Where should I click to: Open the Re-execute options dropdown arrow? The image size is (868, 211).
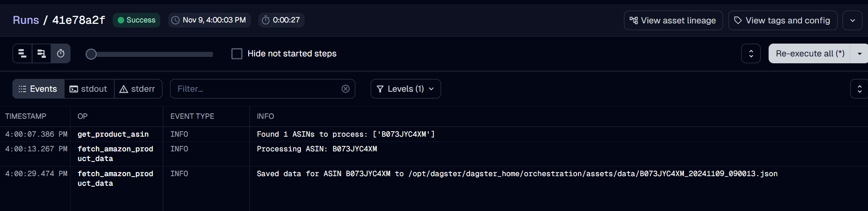coord(859,54)
